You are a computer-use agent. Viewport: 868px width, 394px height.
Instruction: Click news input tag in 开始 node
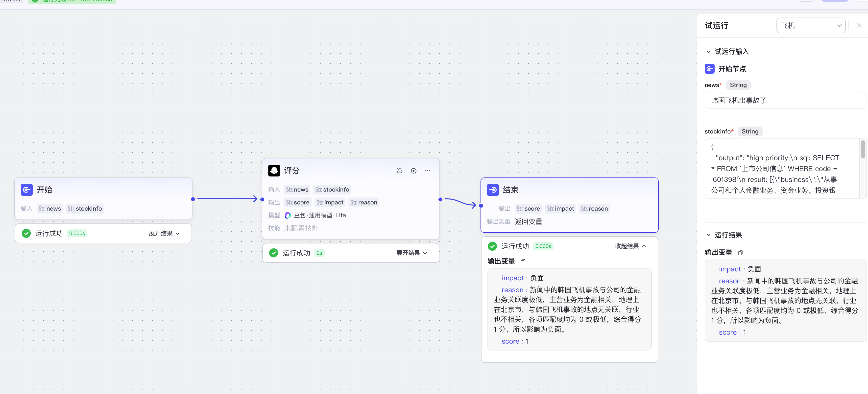click(x=49, y=209)
